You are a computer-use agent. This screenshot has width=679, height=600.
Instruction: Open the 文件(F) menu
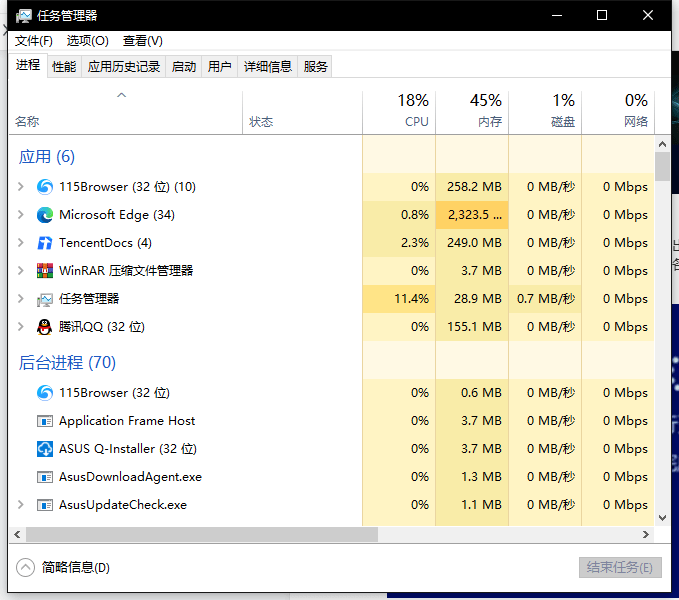pyautogui.click(x=34, y=41)
